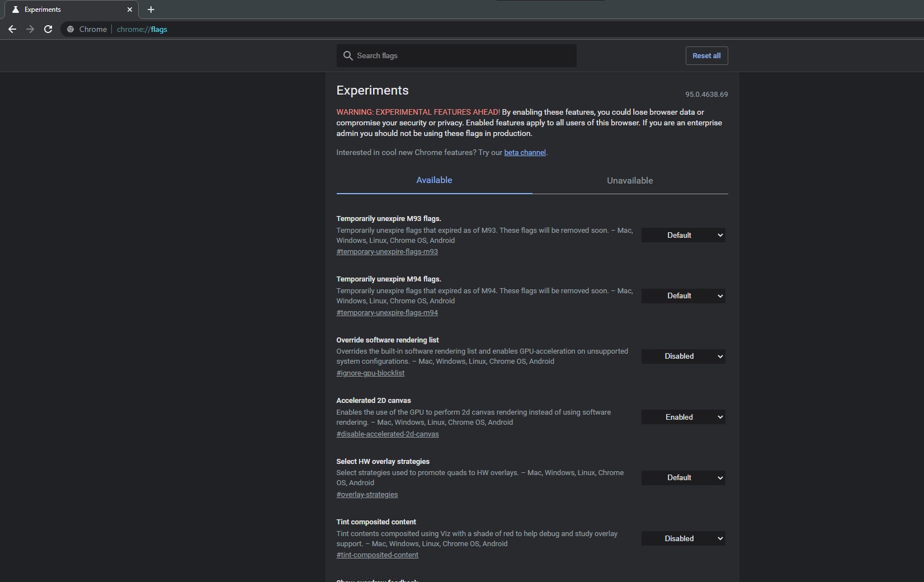Screen dimensions: 924x582
Task: Open the beta channel link
Action: tap(525, 152)
